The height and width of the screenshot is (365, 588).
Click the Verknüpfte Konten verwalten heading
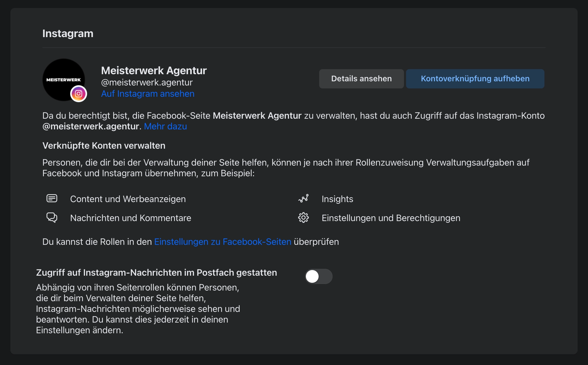(104, 146)
